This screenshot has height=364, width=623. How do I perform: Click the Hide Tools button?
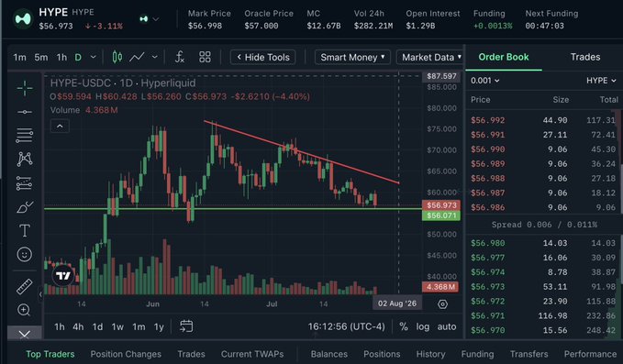click(263, 57)
